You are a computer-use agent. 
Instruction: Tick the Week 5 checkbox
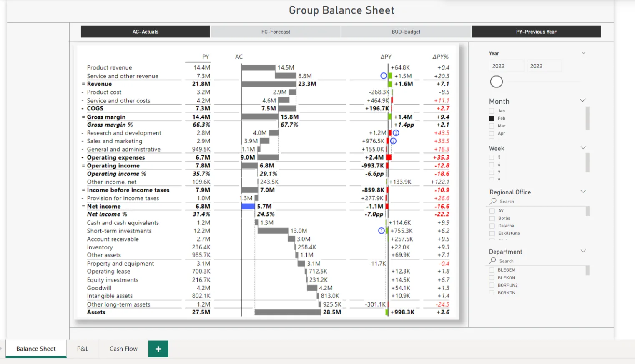tap(492, 157)
